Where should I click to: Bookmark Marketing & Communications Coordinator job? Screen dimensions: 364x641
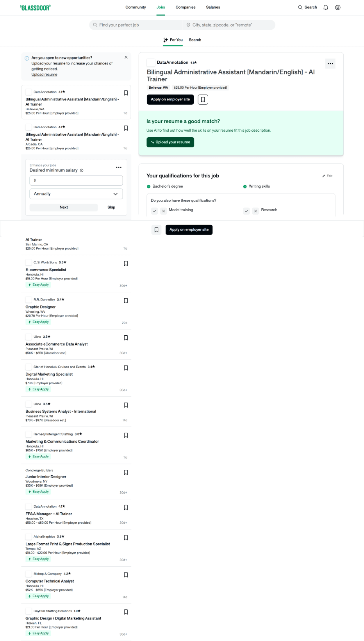pyautogui.click(x=126, y=435)
